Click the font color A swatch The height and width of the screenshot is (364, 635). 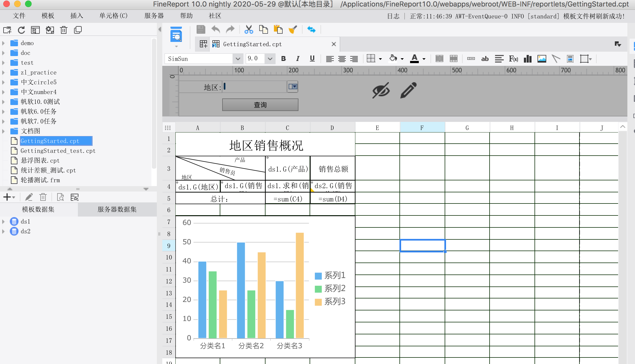point(414,58)
